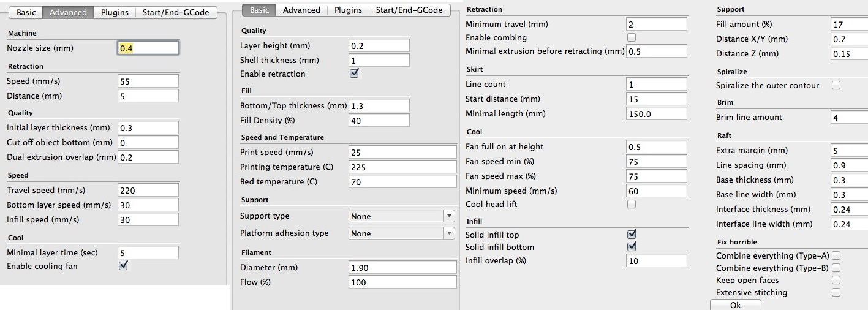This screenshot has width=868, height=310.
Task: Focus the Brim line amount field
Action: pyautogui.click(x=849, y=118)
